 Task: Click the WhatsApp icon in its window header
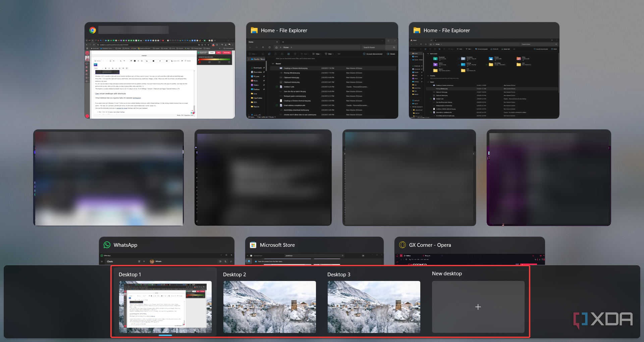107,245
